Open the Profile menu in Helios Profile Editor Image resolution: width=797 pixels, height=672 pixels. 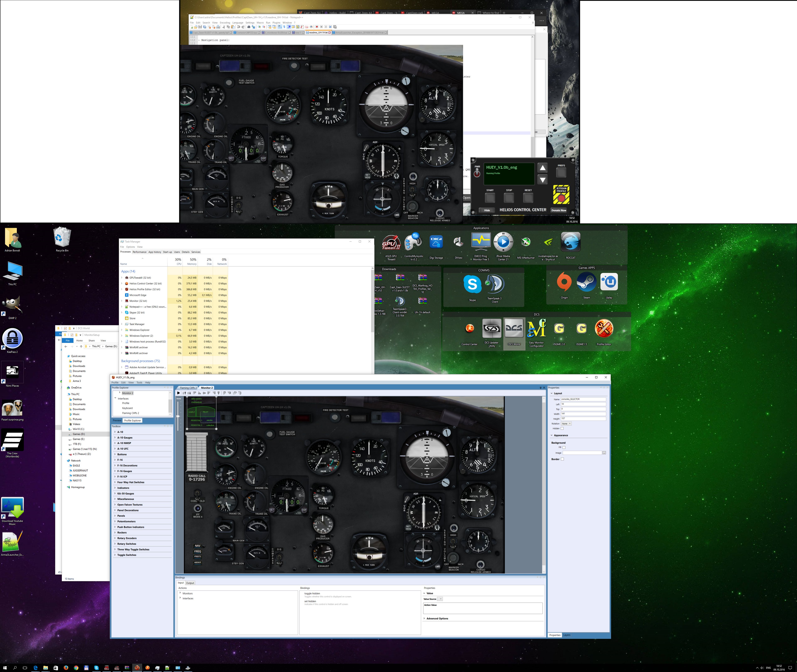pos(115,383)
